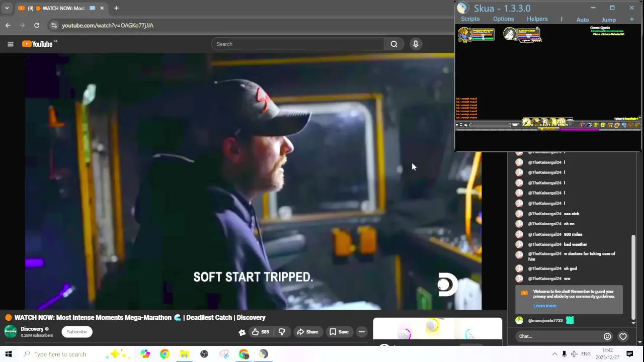This screenshot has height=362, width=644.
Task: Show hidden system tray icons chevron
Action: [554, 354]
